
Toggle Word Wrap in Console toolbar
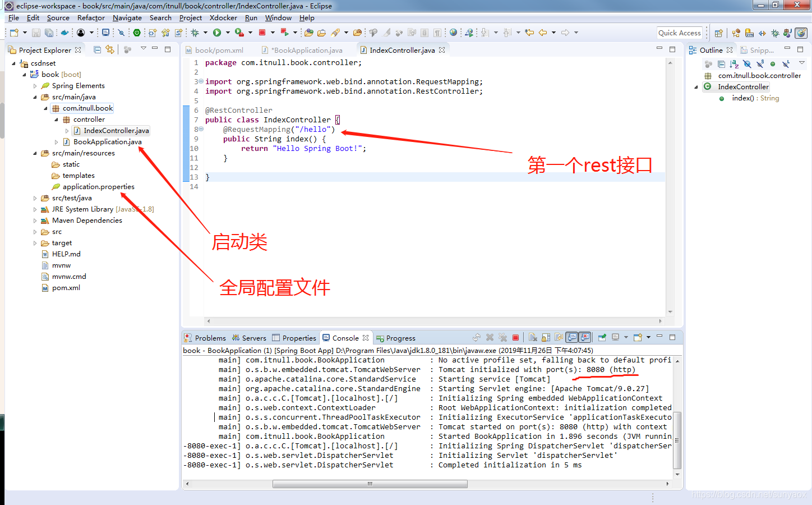559,337
